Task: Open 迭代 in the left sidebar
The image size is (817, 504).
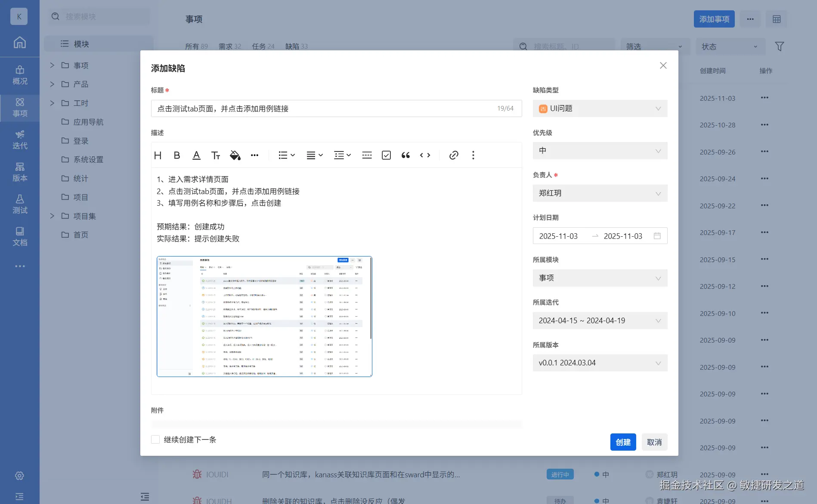Action: click(x=20, y=140)
